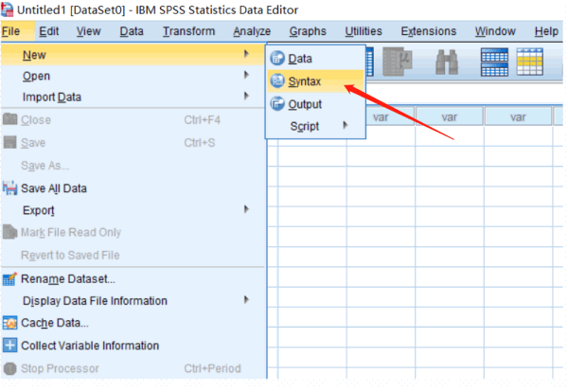Image resolution: width=568 pixels, height=392 pixels.
Task: Open the Transform menu
Action: [188, 31]
